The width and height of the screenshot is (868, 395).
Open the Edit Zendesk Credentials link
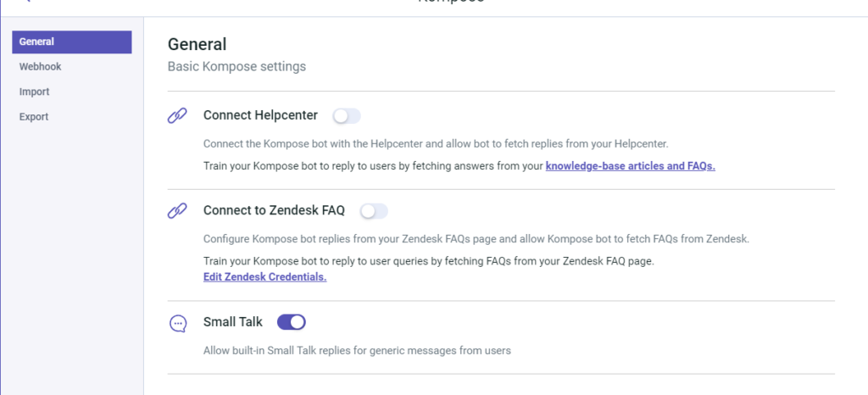tap(265, 277)
